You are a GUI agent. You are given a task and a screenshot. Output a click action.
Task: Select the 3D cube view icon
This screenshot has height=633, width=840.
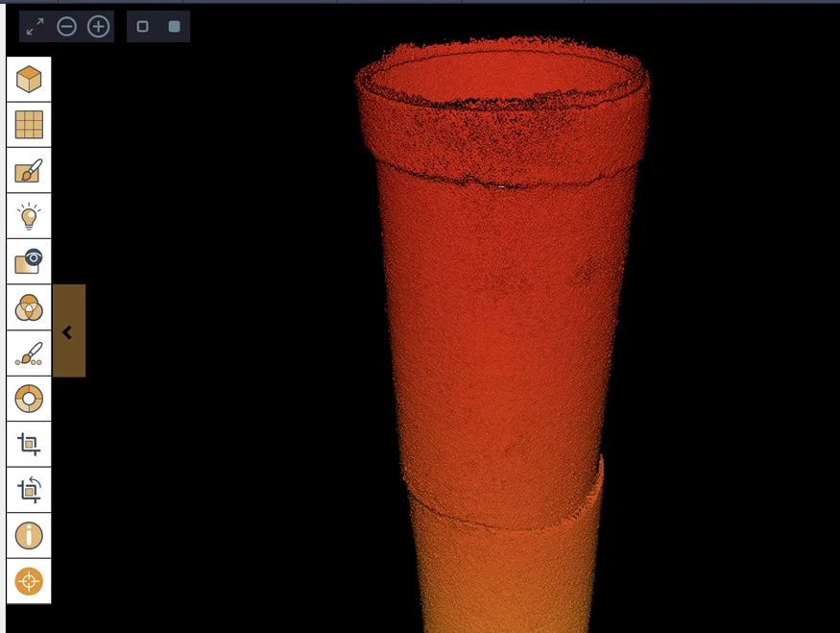coord(29,80)
